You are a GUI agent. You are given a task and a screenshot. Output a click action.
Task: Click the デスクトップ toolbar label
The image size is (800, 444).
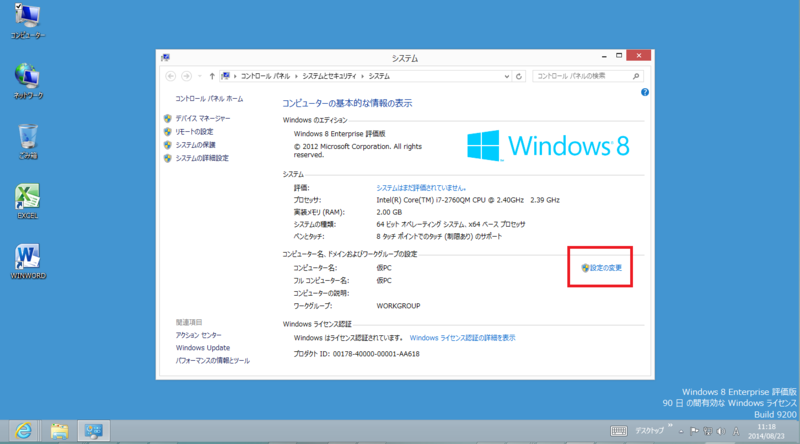click(649, 431)
